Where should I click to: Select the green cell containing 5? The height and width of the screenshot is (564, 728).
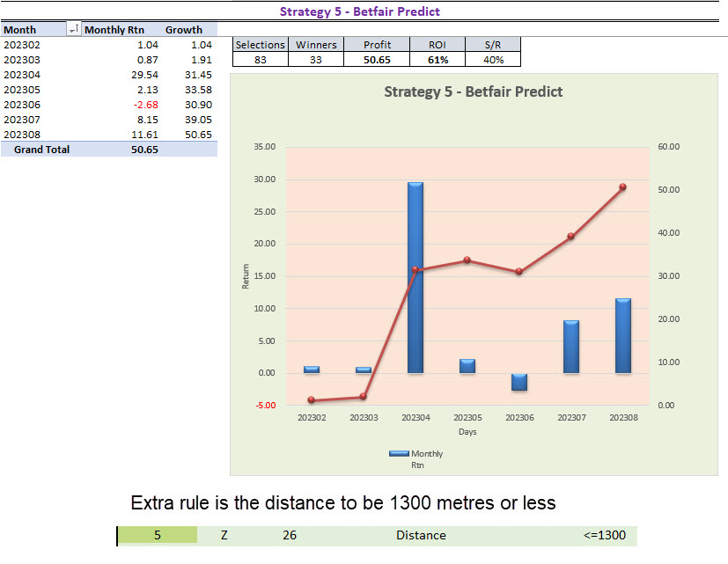158,535
